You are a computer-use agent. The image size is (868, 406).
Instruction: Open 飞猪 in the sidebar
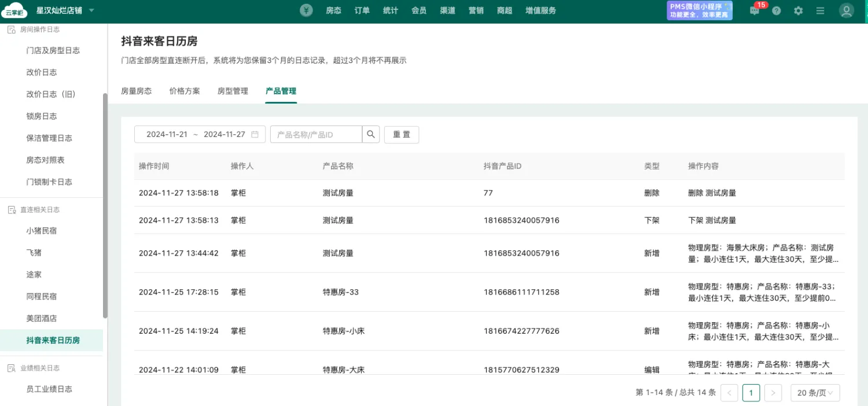[34, 253]
